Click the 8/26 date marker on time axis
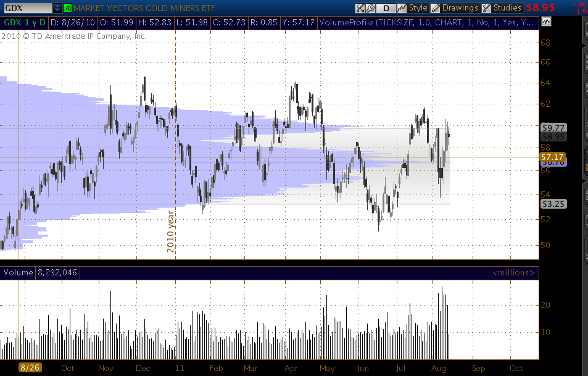 pyautogui.click(x=30, y=367)
